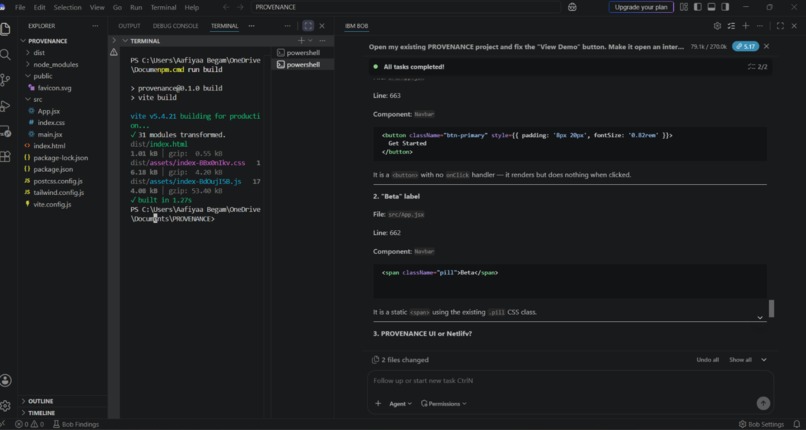Open the IBM Bob panel settings gear
Viewport: 806px width, 430px height.
(x=718, y=26)
